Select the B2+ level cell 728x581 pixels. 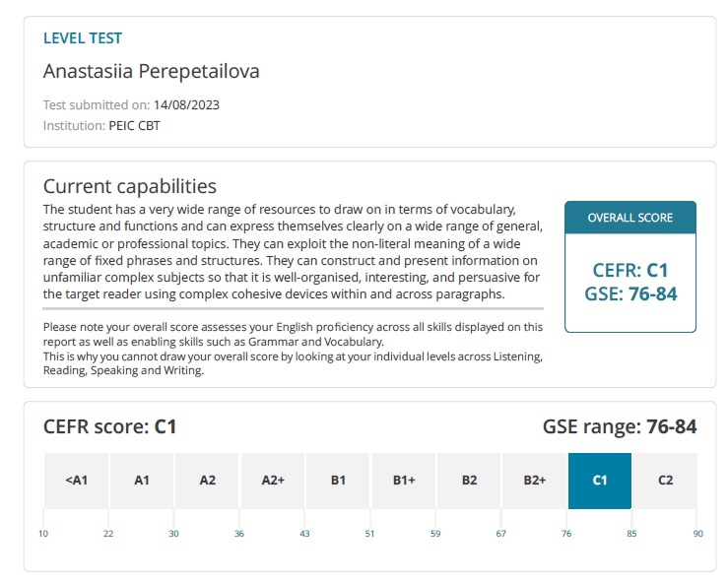click(x=534, y=481)
